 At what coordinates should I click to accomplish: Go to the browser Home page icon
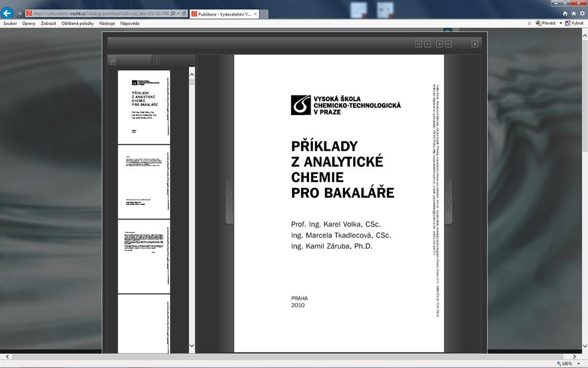(565, 14)
